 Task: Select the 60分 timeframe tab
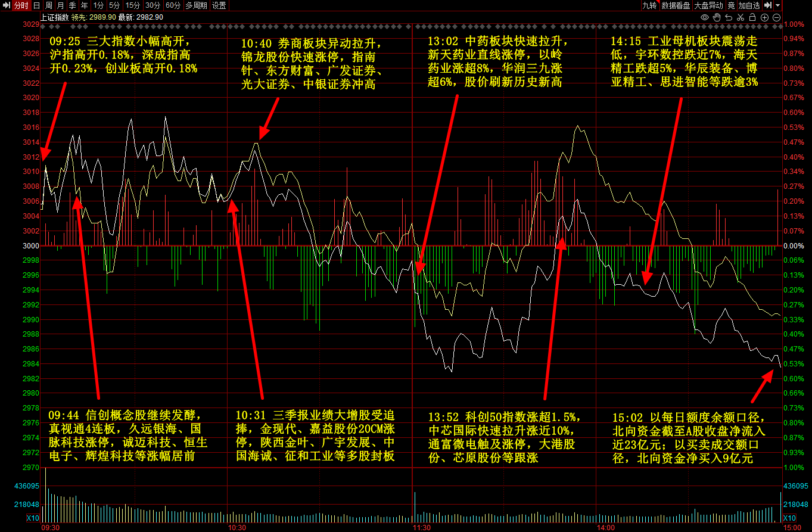[x=173, y=5]
